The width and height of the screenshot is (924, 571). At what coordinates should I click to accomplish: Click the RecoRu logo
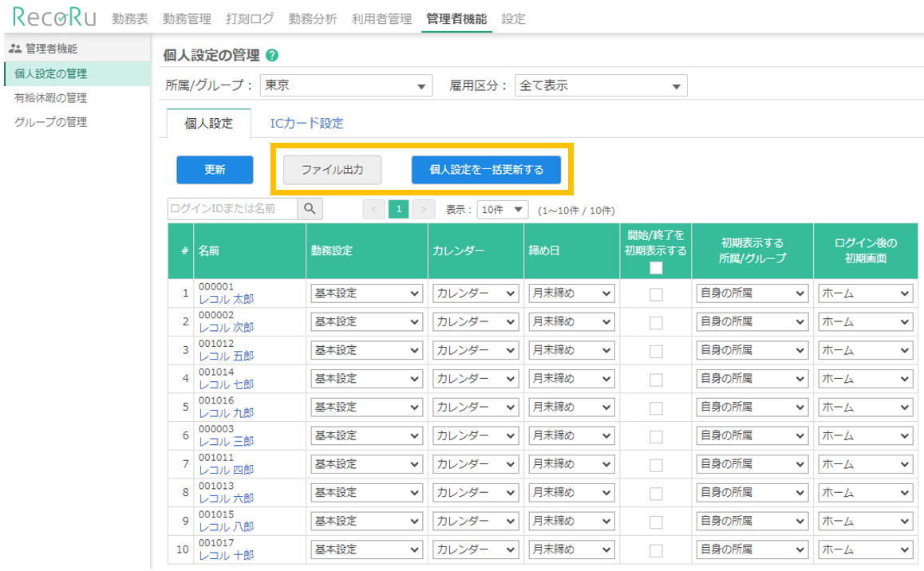(x=54, y=18)
